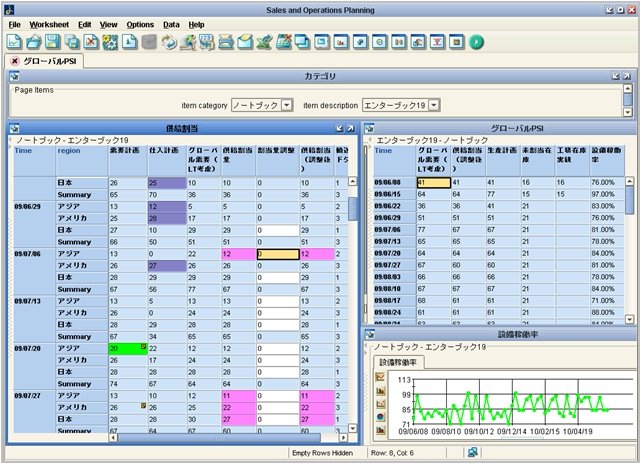Click the cascade windows toolbar icon
Screen dimensions: 641x464
(303, 42)
